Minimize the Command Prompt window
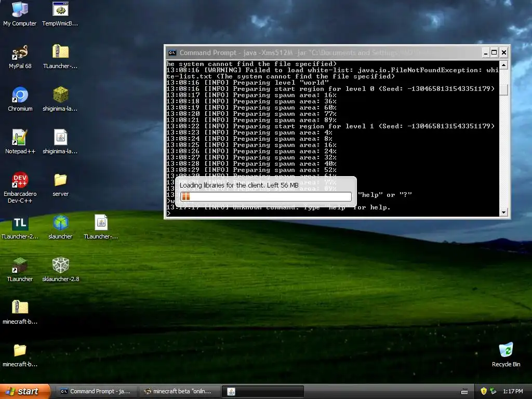 486,52
